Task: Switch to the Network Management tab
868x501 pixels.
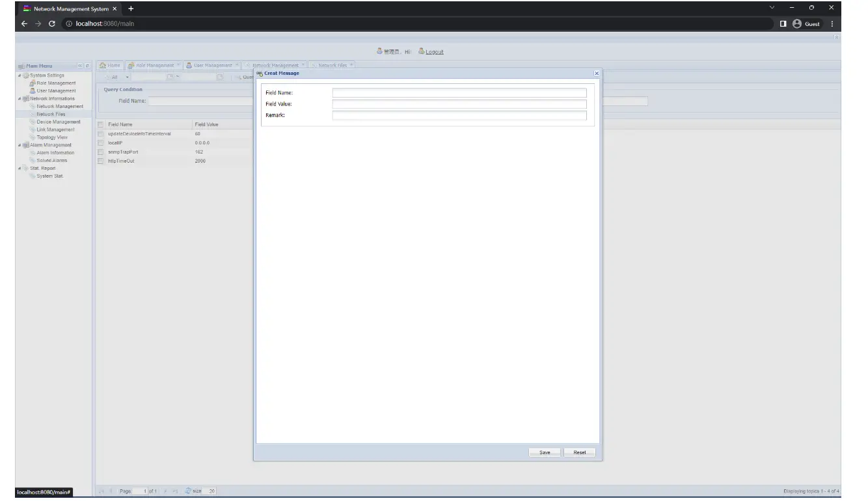Action: tap(275, 65)
